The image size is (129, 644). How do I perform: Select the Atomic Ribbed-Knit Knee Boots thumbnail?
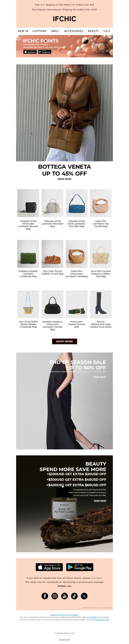tap(101, 304)
